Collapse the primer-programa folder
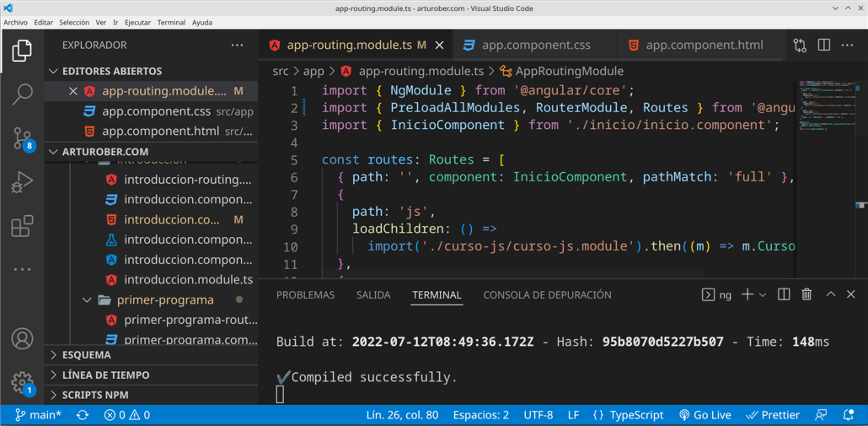Viewport: 868px width, 426px height. (x=87, y=299)
